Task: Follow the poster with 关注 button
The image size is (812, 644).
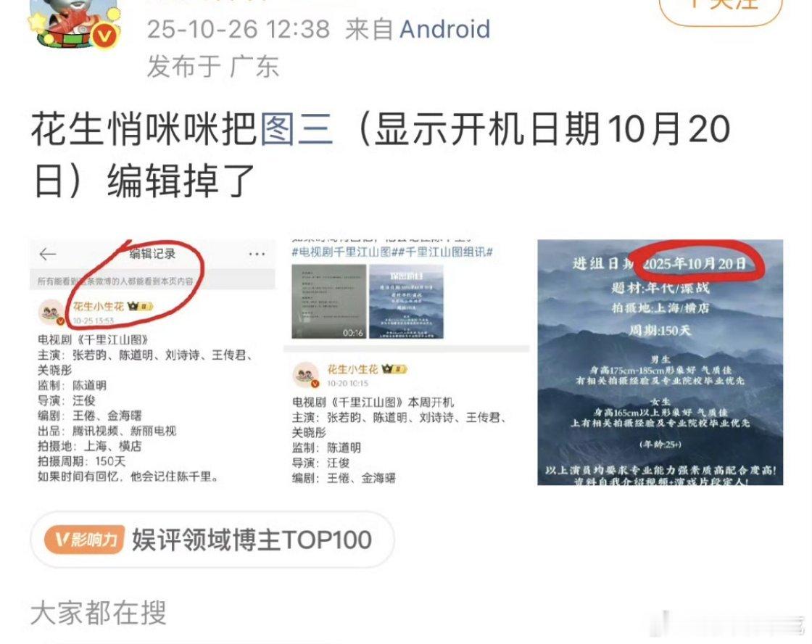Action: (721, 7)
